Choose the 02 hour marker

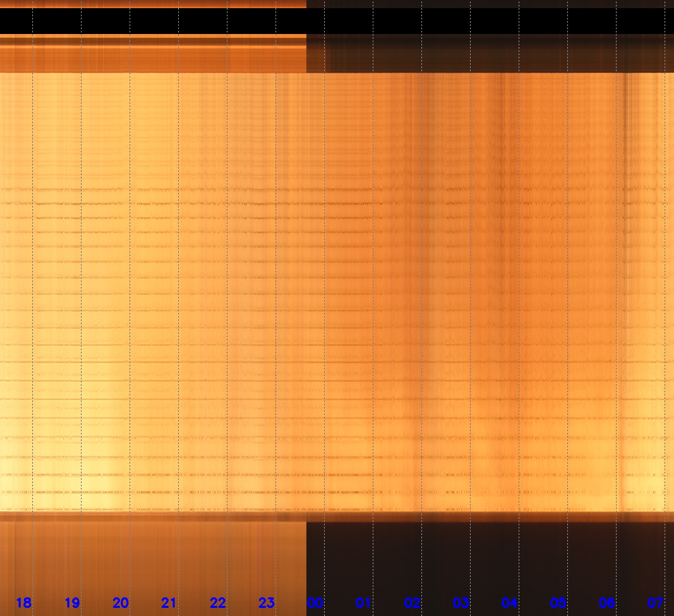click(x=412, y=603)
